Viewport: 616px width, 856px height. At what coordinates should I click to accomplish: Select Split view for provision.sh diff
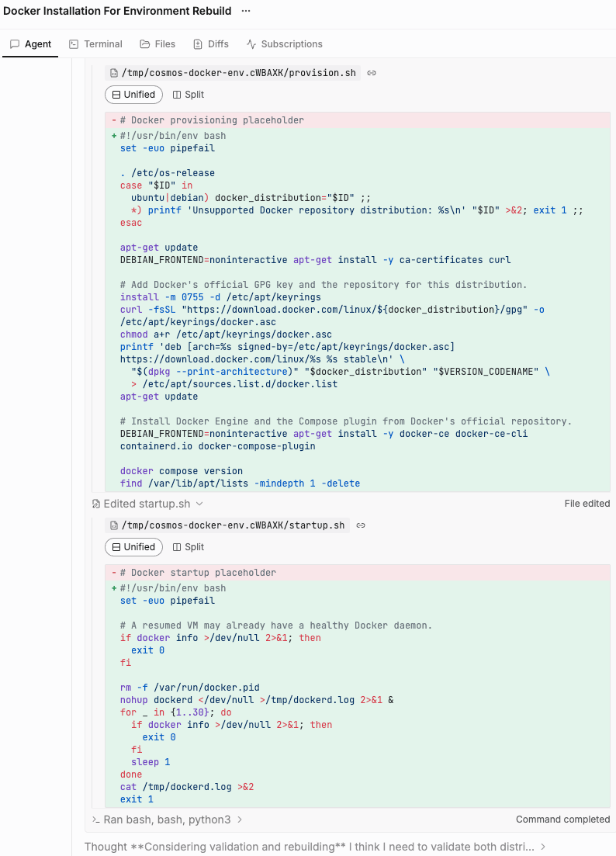pos(189,95)
